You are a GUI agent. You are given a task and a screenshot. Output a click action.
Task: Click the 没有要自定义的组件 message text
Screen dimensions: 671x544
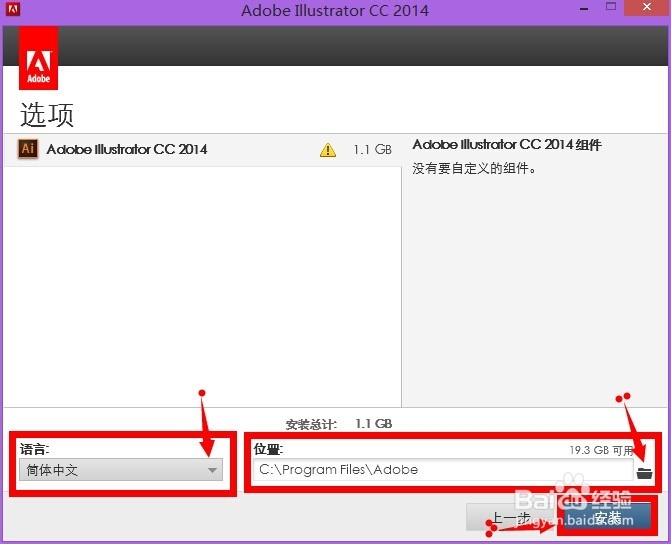pos(474,168)
